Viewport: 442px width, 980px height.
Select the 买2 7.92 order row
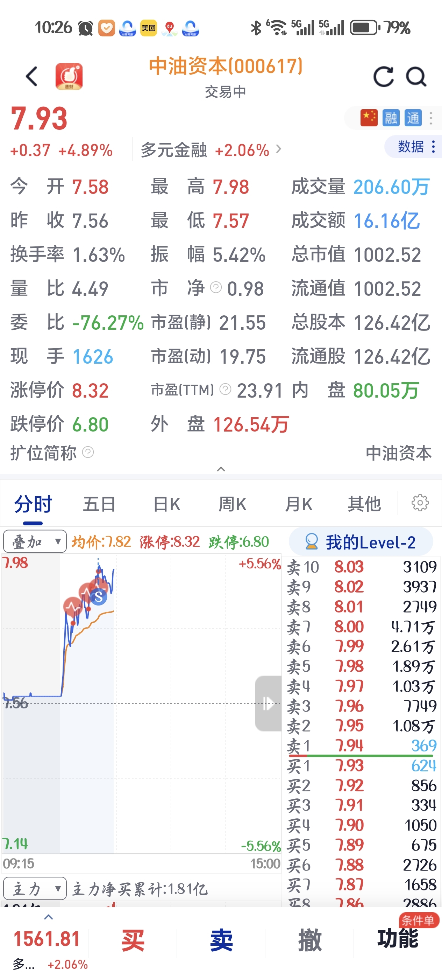click(x=362, y=785)
